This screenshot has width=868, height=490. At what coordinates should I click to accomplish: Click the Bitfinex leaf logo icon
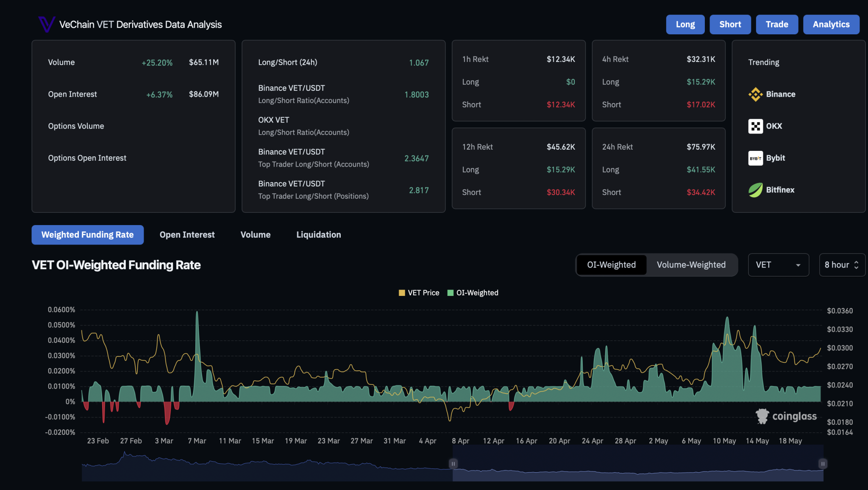755,190
